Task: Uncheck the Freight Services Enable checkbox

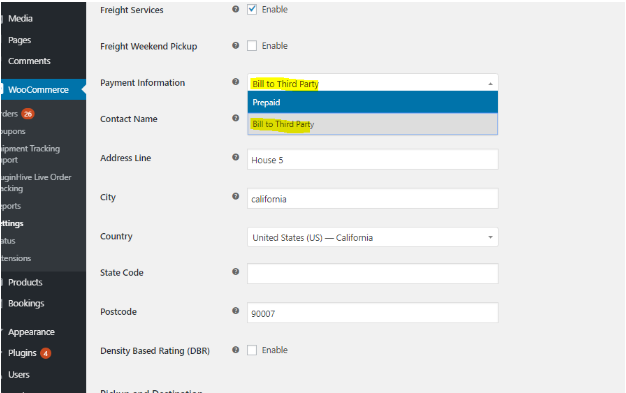Action: pyautogui.click(x=252, y=9)
